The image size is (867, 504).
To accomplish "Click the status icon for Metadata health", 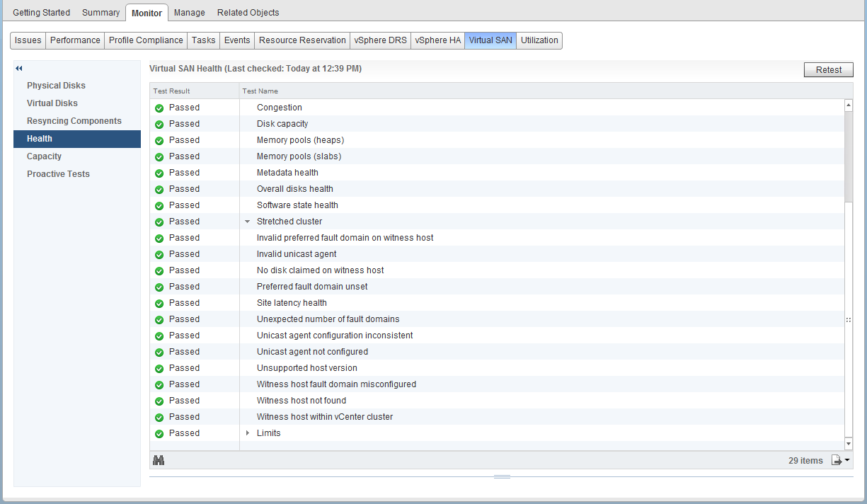I will coord(159,173).
